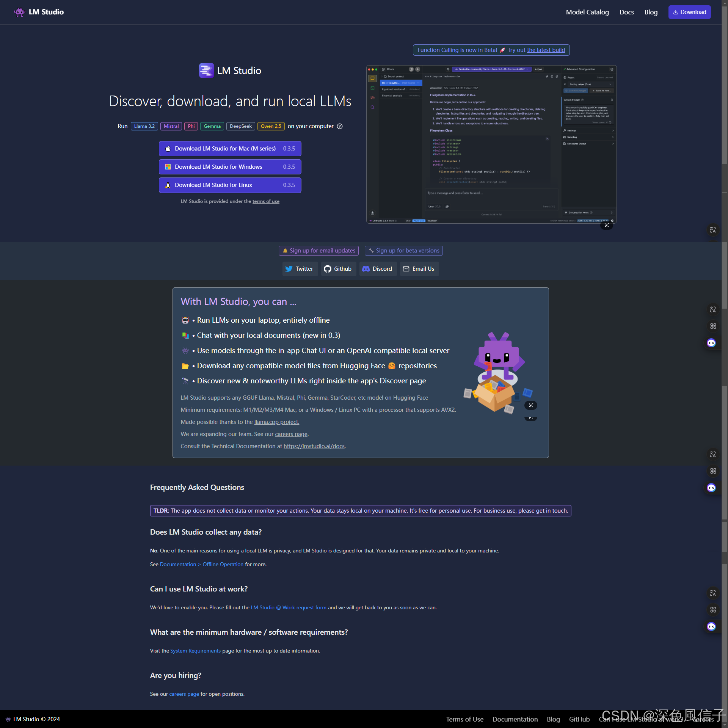
Task: Open the Discord community button
Action: tap(377, 269)
